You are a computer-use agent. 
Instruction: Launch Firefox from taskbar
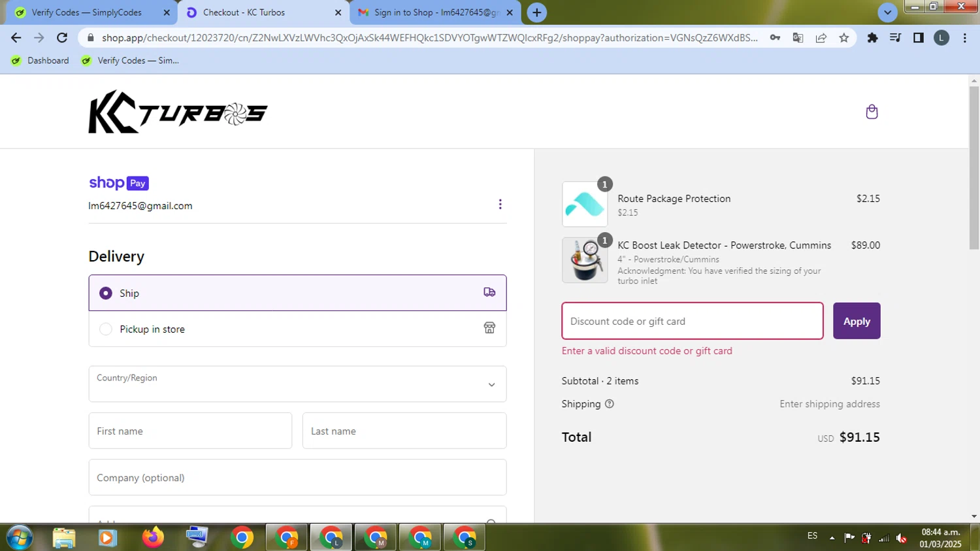coord(153,538)
